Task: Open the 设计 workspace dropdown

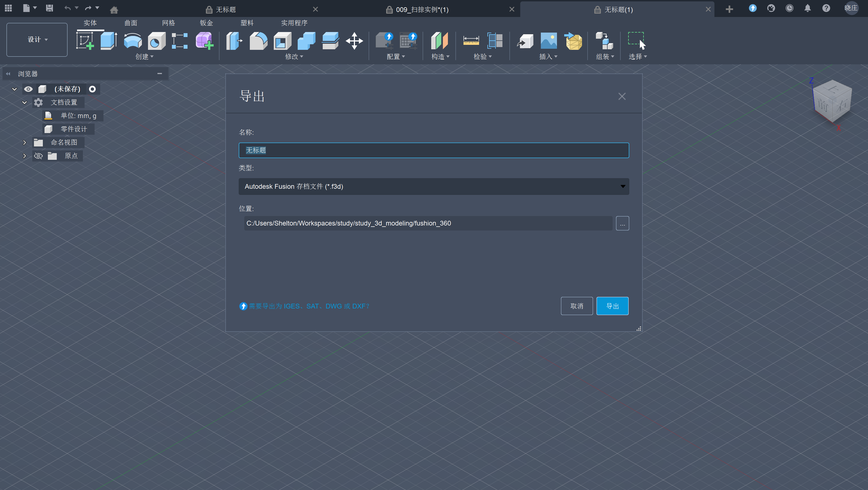Action: 37,40
